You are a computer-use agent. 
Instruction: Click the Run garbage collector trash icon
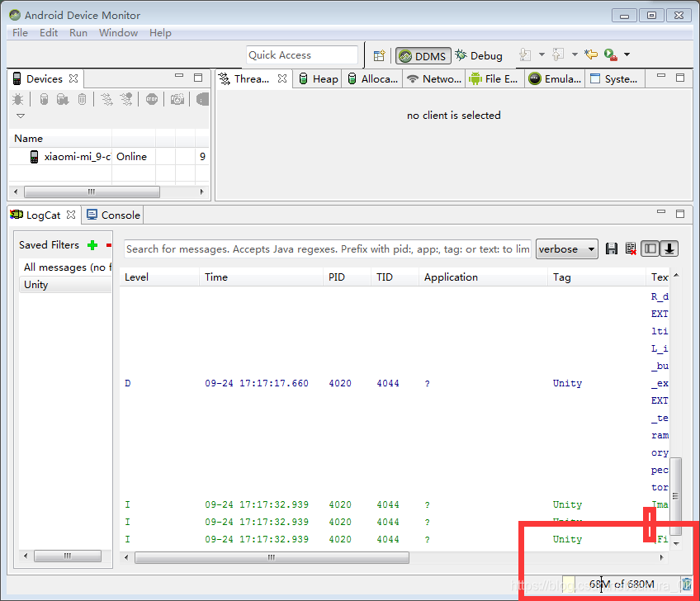[687, 584]
